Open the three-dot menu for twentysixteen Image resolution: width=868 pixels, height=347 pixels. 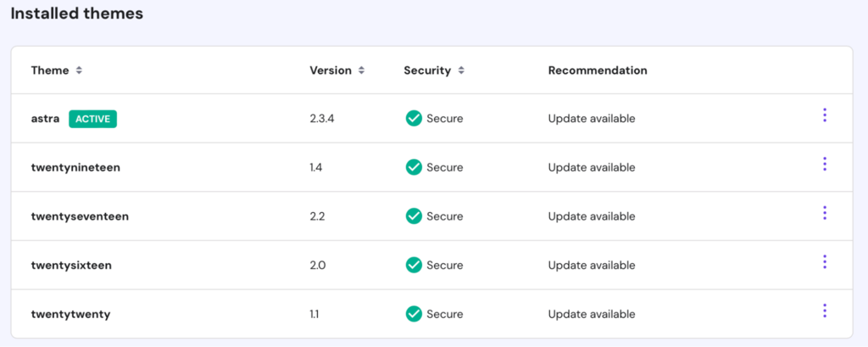pos(824,262)
